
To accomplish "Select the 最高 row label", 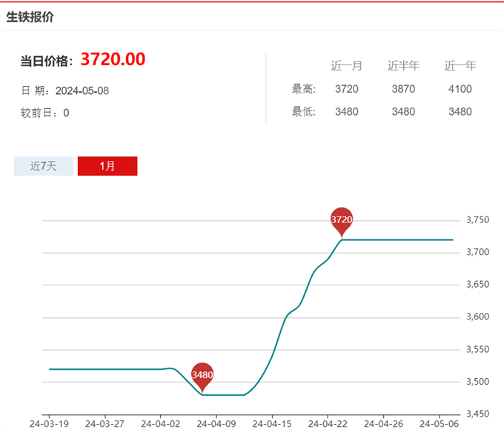I will [304, 89].
